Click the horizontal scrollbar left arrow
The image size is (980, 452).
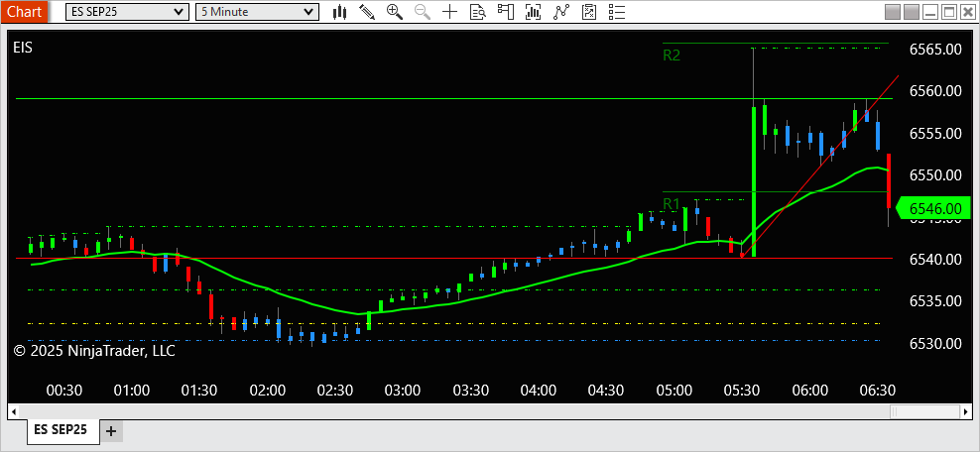click(14, 411)
